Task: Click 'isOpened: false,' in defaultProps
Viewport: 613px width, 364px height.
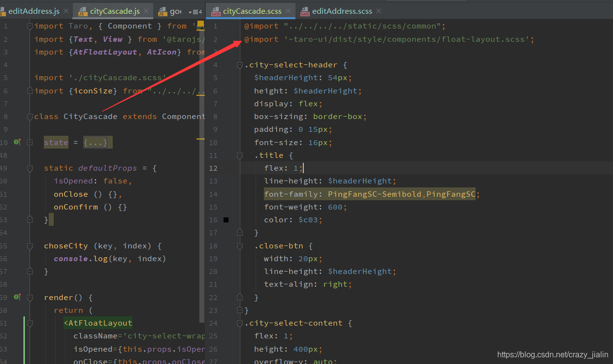Action: pyautogui.click(x=93, y=181)
